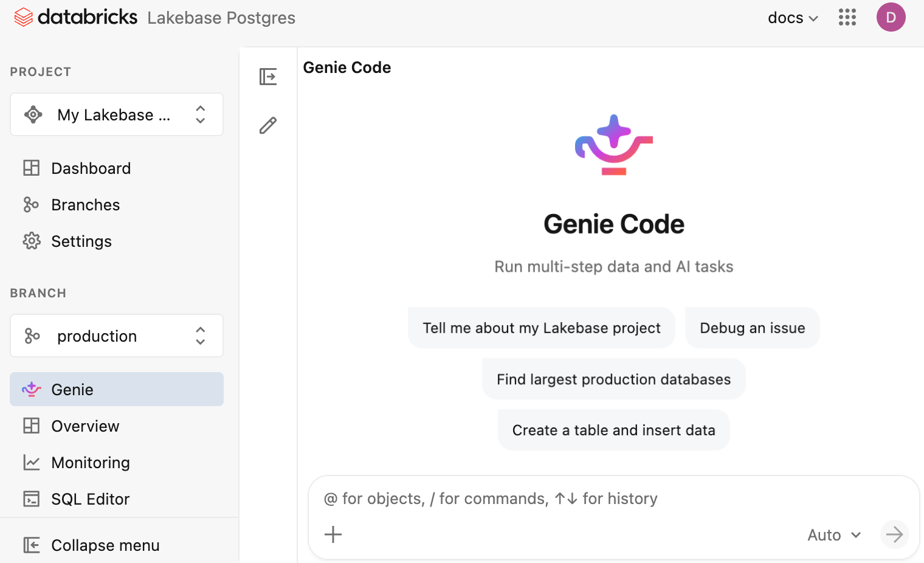The image size is (924, 563).
Task: Open the Monitoring page
Action: coord(117,462)
